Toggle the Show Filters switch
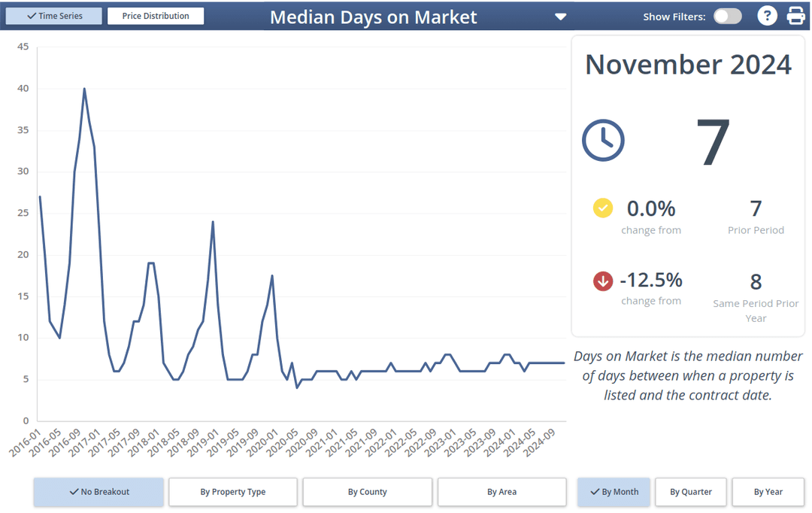This screenshot has height=513, width=812. (727, 17)
